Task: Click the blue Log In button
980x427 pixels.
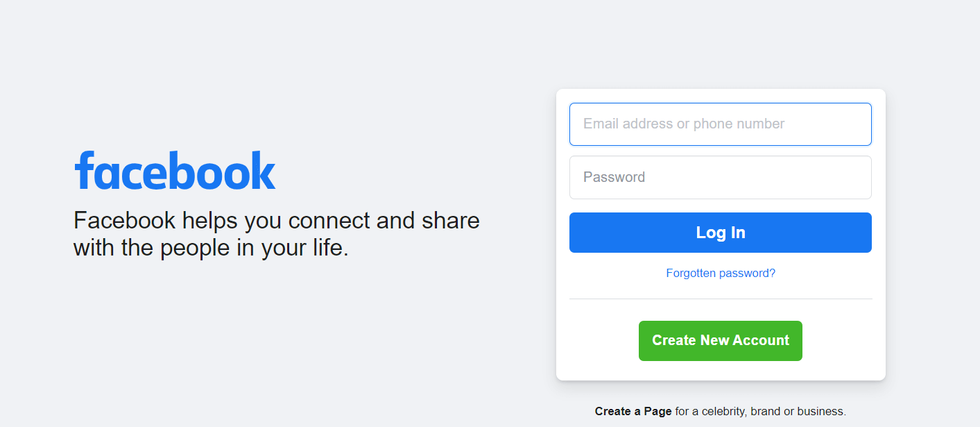Action: coord(721,233)
